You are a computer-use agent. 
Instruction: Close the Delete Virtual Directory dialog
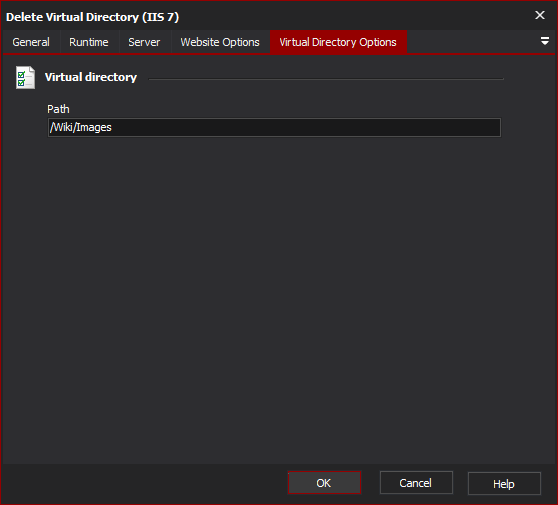coord(540,15)
